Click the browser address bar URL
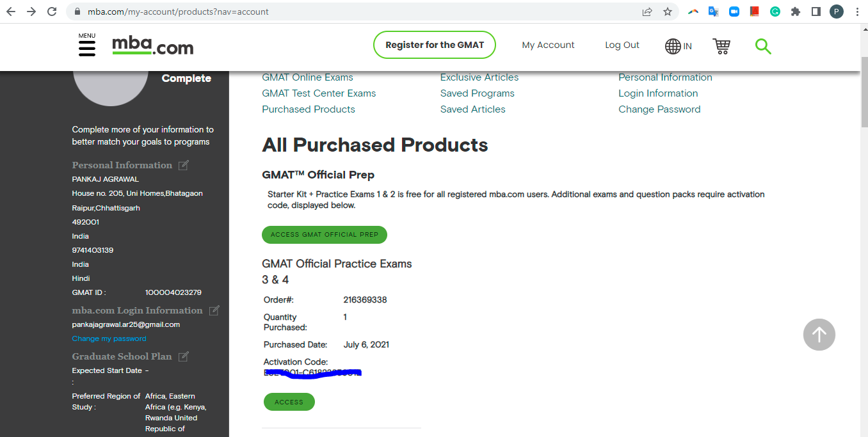The image size is (868, 437). (320, 12)
